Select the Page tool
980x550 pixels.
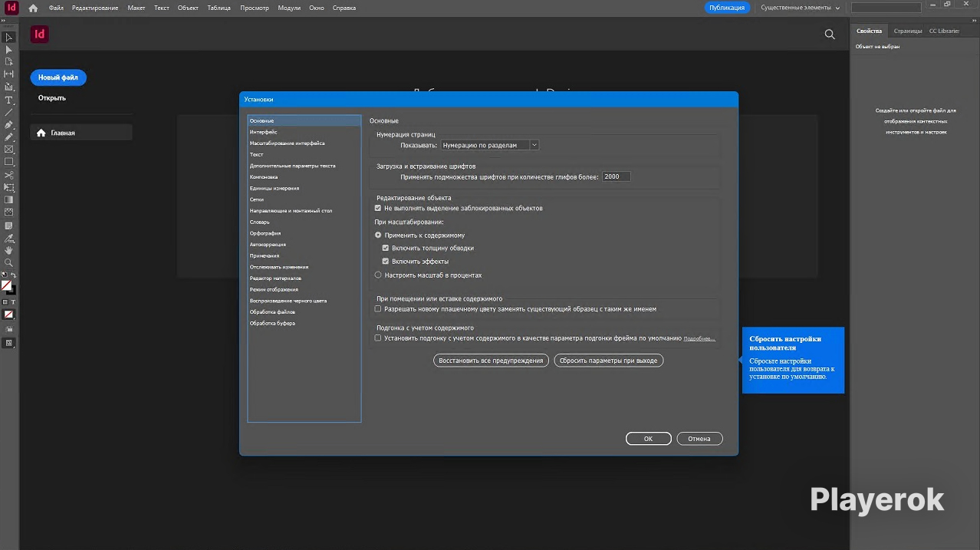click(x=9, y=61)
